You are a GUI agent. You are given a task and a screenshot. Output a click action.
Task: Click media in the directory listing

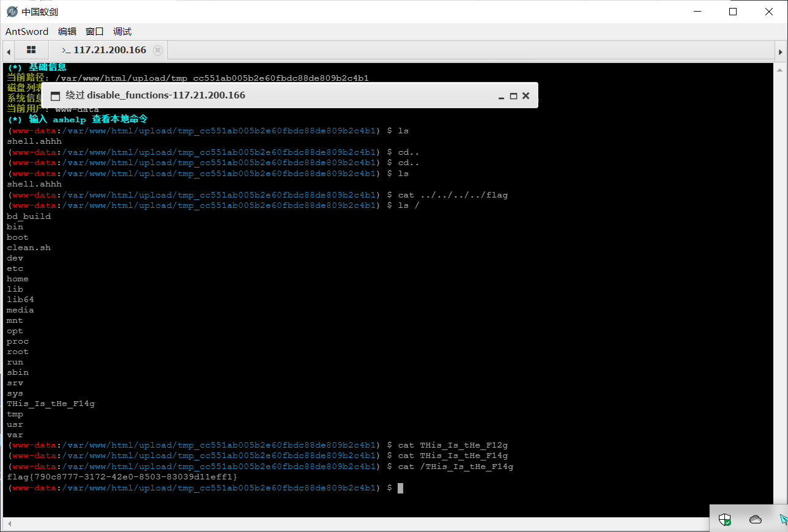(20, 310)
